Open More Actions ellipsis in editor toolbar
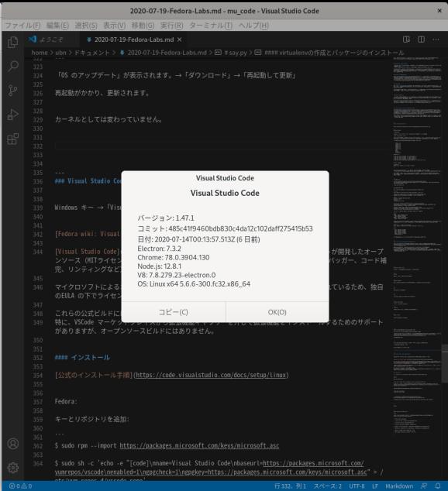 click(436, 39)
